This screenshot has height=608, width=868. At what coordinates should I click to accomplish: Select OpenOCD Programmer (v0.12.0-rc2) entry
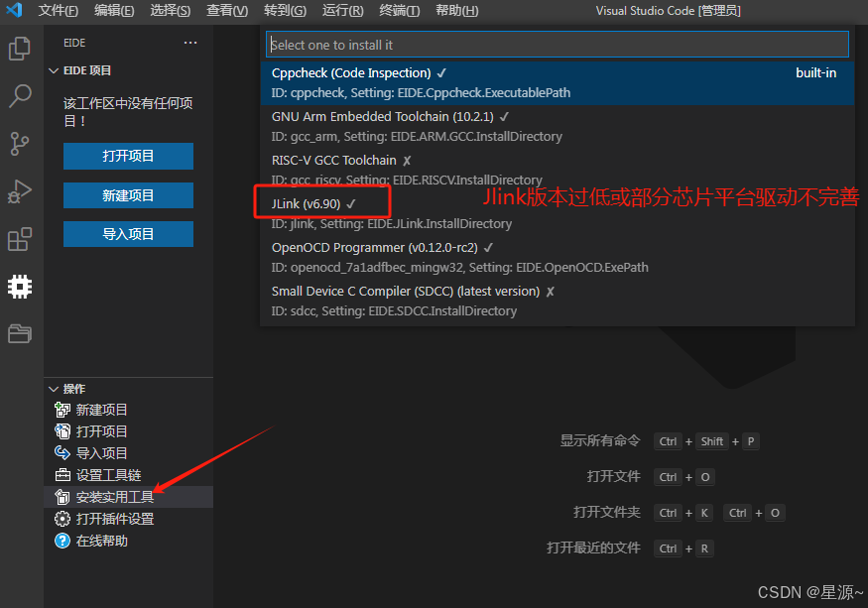558,258
